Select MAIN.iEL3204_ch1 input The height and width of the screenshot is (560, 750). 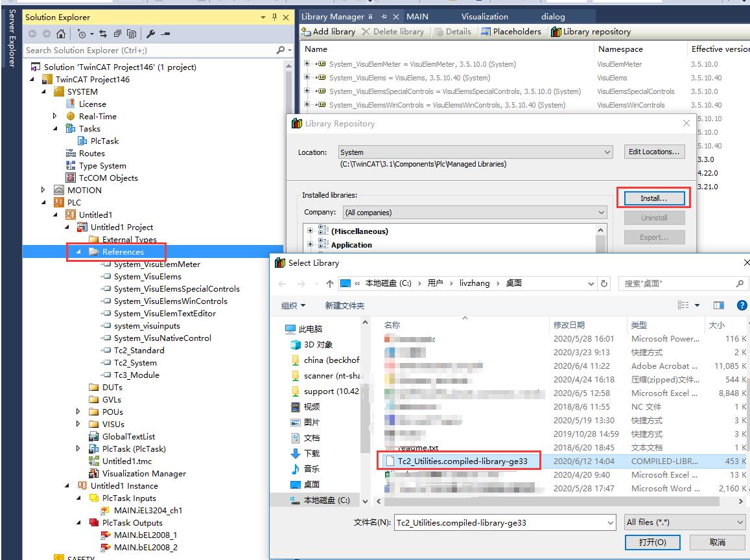pos(148,510)
